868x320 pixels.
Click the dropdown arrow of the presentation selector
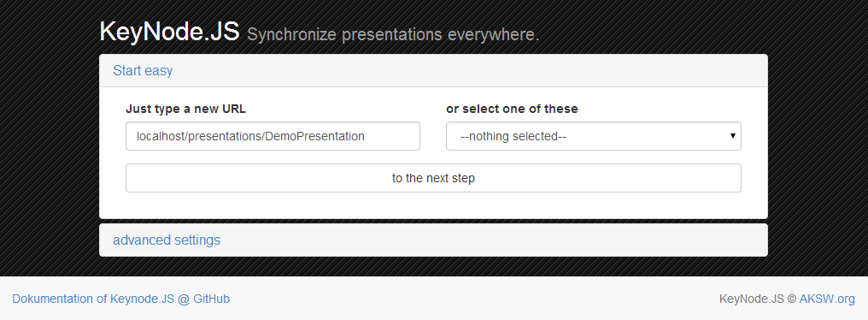732,136
